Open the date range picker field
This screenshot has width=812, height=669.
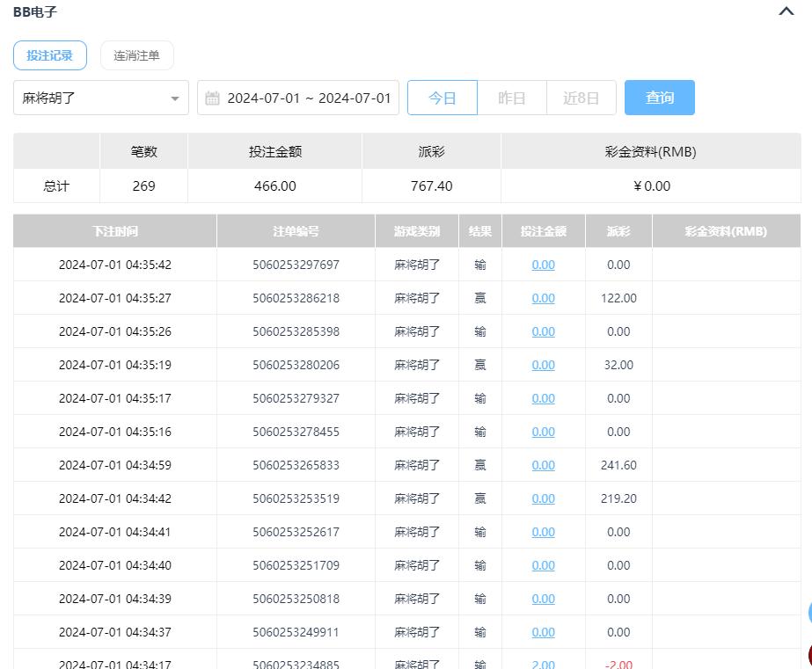(308, 98)
